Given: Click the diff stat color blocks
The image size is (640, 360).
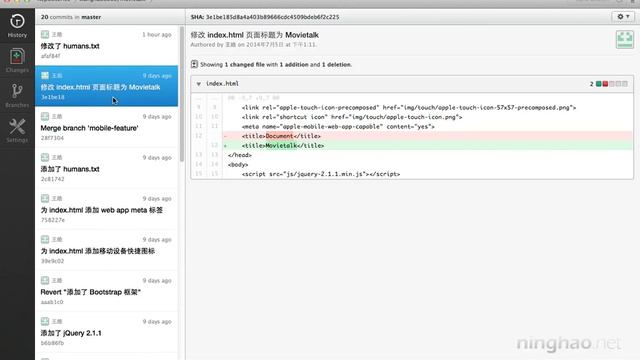Looking at the screenshot, I should (611, 84).
